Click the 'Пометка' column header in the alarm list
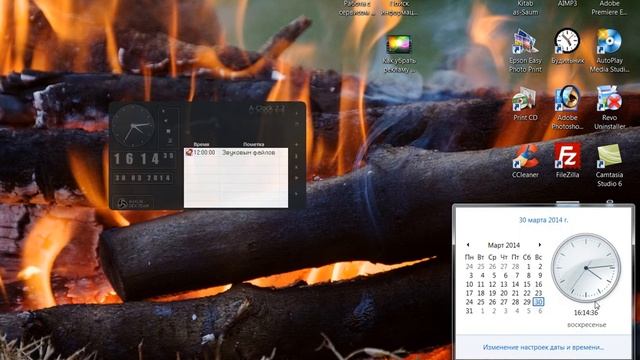640x360 pixels. (x=253, y=144)
